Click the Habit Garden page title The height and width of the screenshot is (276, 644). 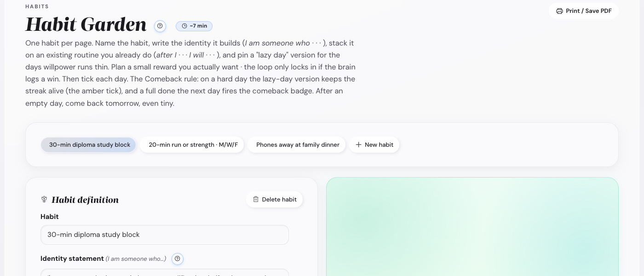(86, 24)
